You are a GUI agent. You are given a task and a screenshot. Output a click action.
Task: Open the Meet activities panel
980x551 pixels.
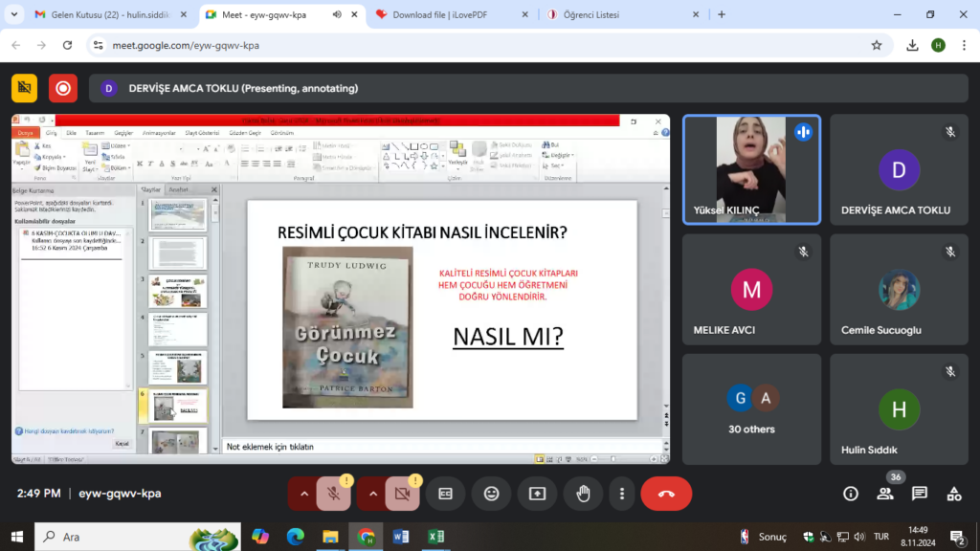(x=954, y=494)
